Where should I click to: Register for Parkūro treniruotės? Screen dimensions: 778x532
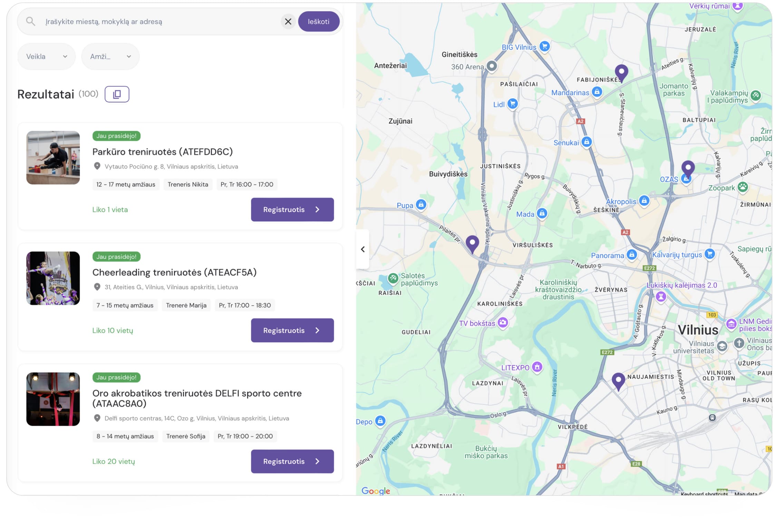click(292, 209)
